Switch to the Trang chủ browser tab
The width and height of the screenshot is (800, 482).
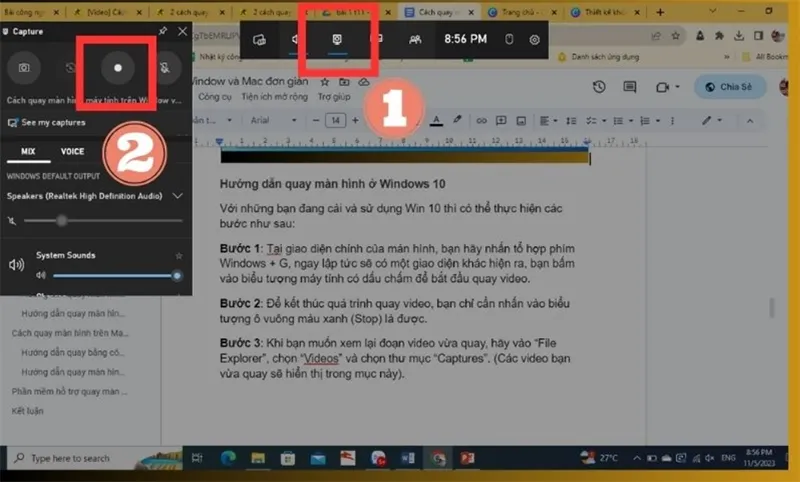click(521, 12)
